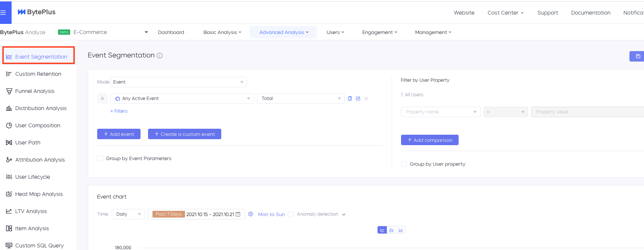Click the Add comparison button

430,140
